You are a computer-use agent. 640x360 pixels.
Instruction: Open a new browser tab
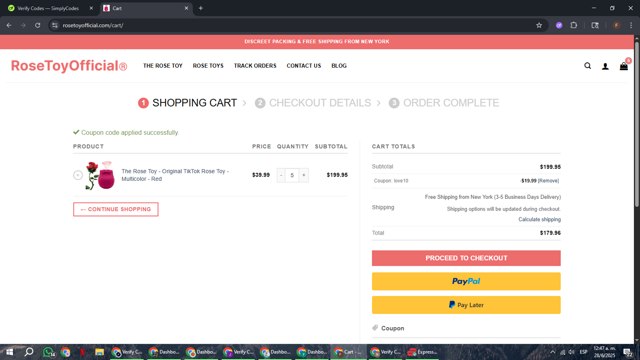point(200,8)
